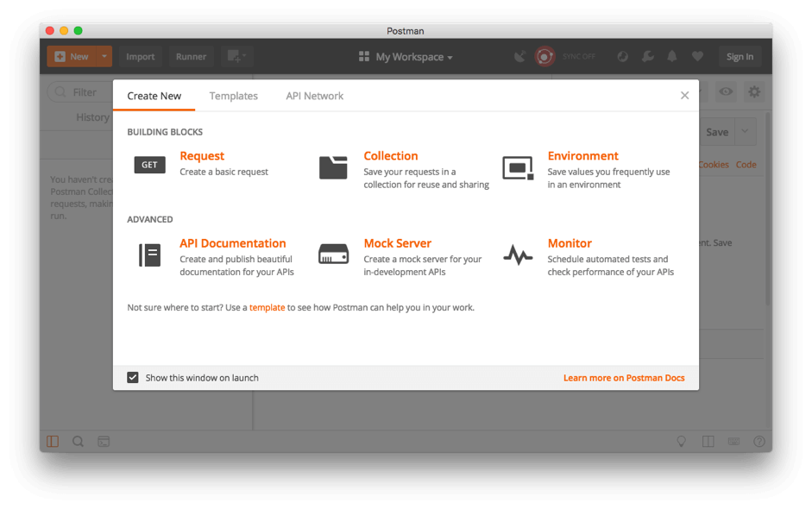Click the Sign In button
Viewport: 812px width, 509px height.
click(x=740, y=57)
